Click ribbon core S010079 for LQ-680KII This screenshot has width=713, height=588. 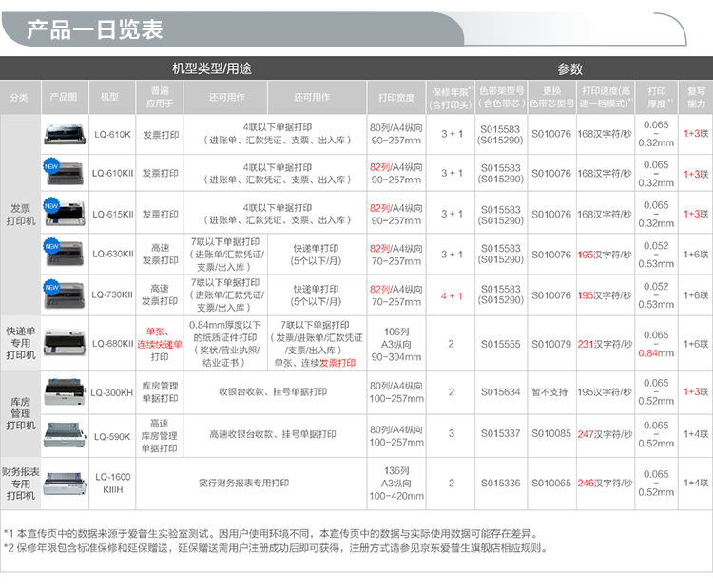[x=551, y=344]
